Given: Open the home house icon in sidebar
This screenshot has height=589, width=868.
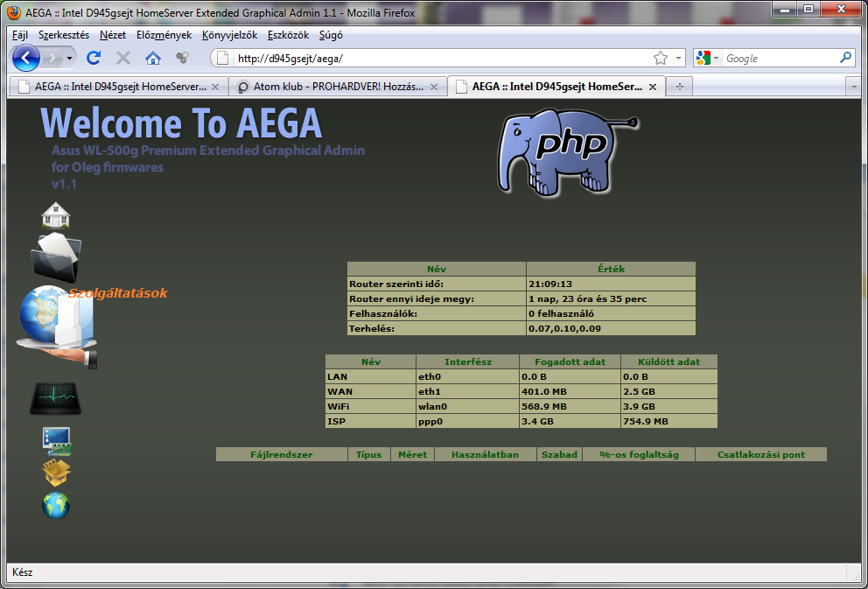Looking at the screenshot, I should (x=56, y=214).
